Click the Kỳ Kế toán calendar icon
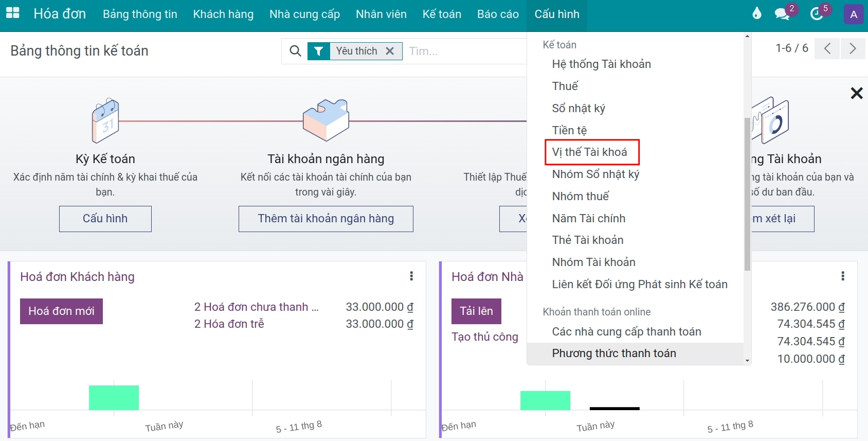 (105, 121)
